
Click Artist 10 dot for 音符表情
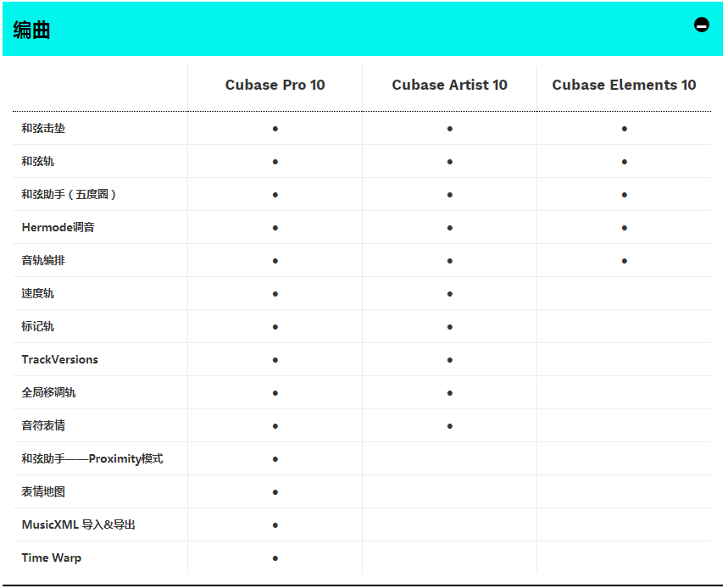450,426
